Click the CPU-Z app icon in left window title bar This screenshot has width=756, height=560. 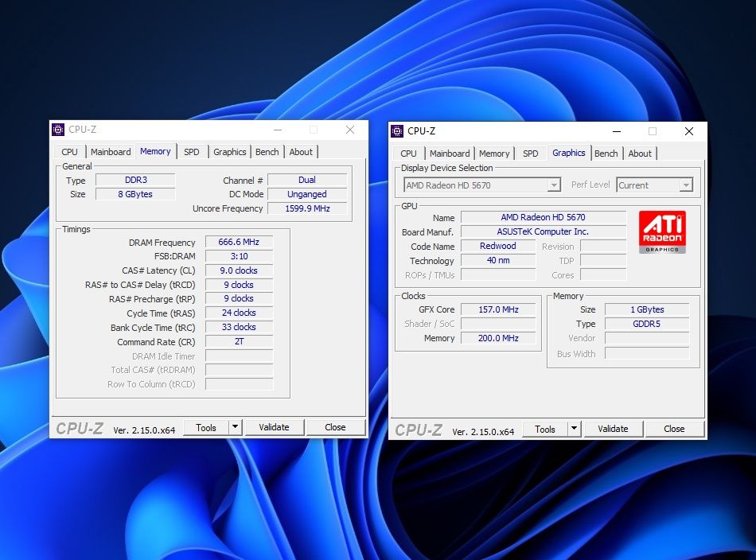(x=58, y=129)
